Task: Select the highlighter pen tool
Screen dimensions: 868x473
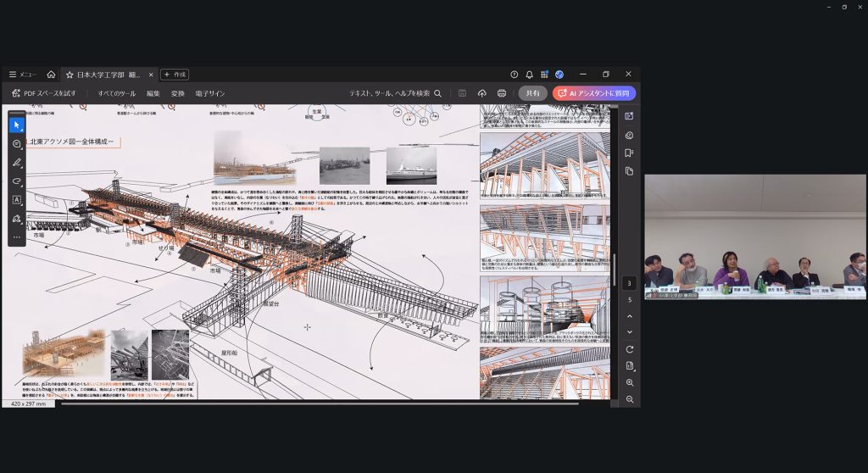Action: coord(16,163)
